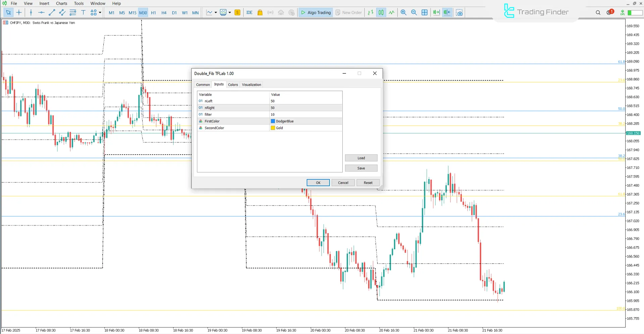The image size is (644, 334).
Task: Switch to the Colors tab in the dialog
Action: click(233, 85)
